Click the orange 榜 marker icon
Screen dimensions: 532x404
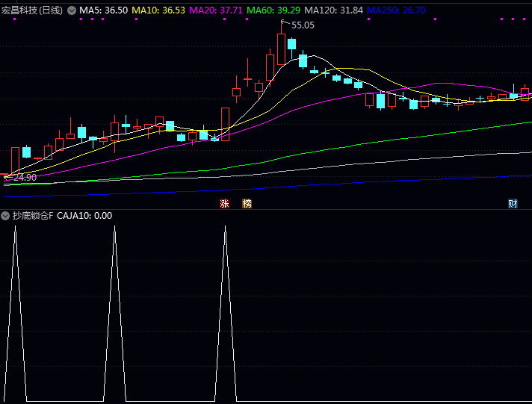(x=247, y=204)
